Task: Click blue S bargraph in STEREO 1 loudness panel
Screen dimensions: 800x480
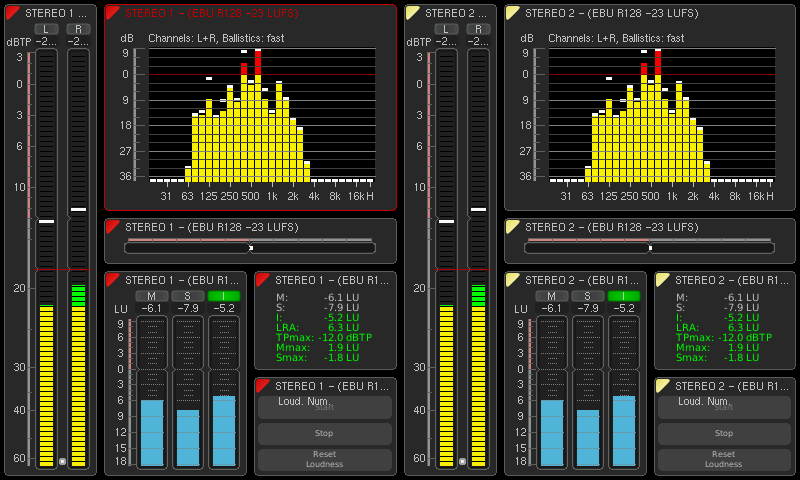Action: point(188,438)
